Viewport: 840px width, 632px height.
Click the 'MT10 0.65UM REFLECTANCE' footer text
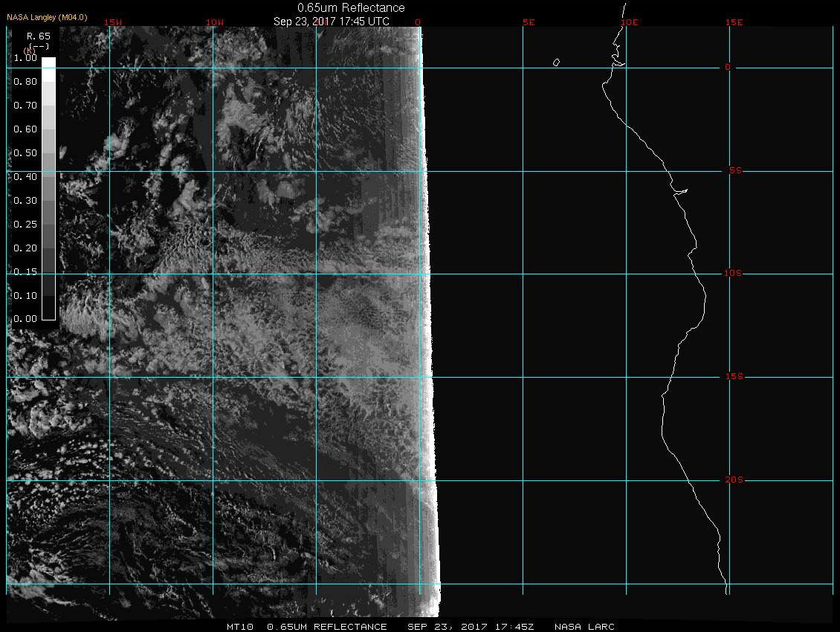[306, 627]
